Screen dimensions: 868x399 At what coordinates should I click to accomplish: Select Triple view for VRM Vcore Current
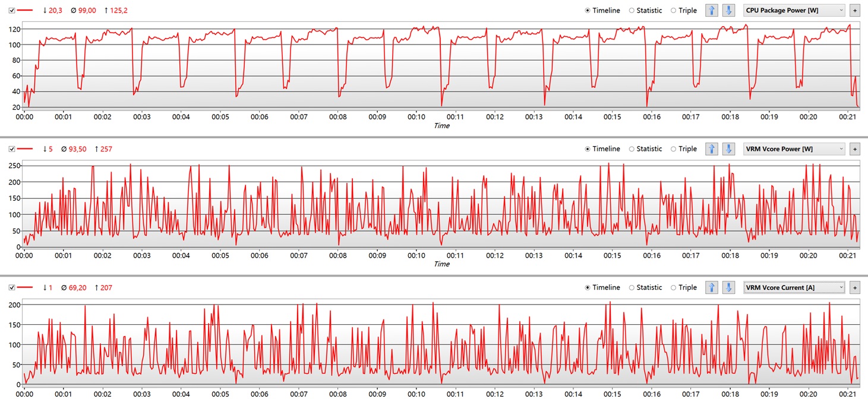click(684, 287)
